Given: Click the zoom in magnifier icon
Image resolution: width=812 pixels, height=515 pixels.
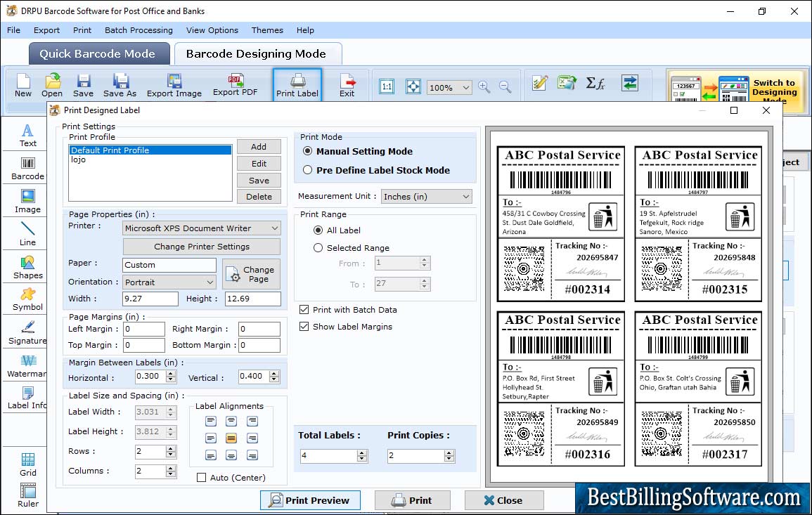Looking at the screenshot, I should pyautogui.click(x=484, y=86).
